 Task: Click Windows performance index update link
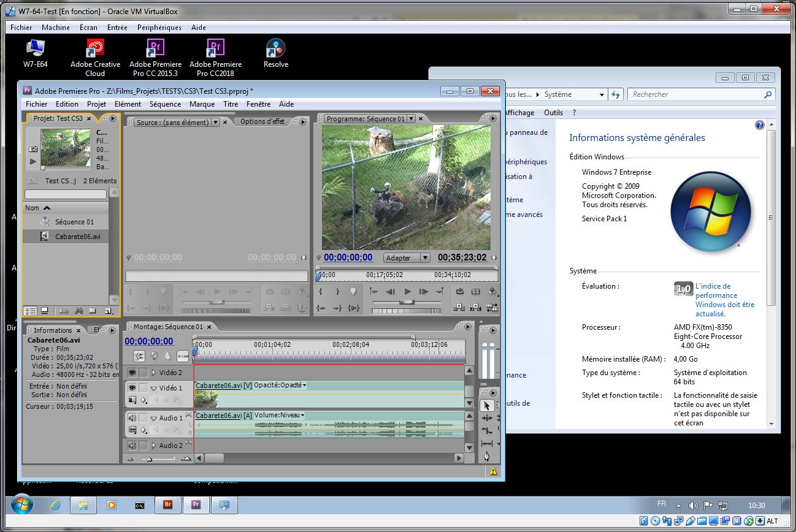click(725, 300)
